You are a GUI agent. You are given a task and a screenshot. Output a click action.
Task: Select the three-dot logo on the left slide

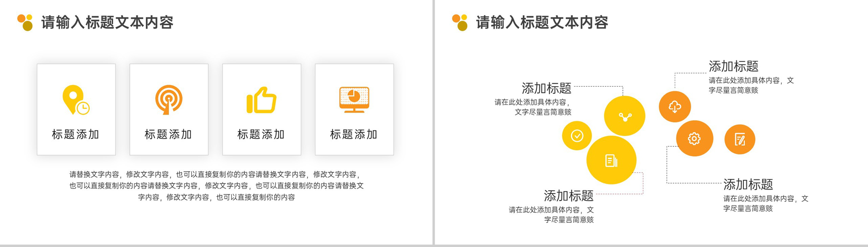(x=25, y=22)
